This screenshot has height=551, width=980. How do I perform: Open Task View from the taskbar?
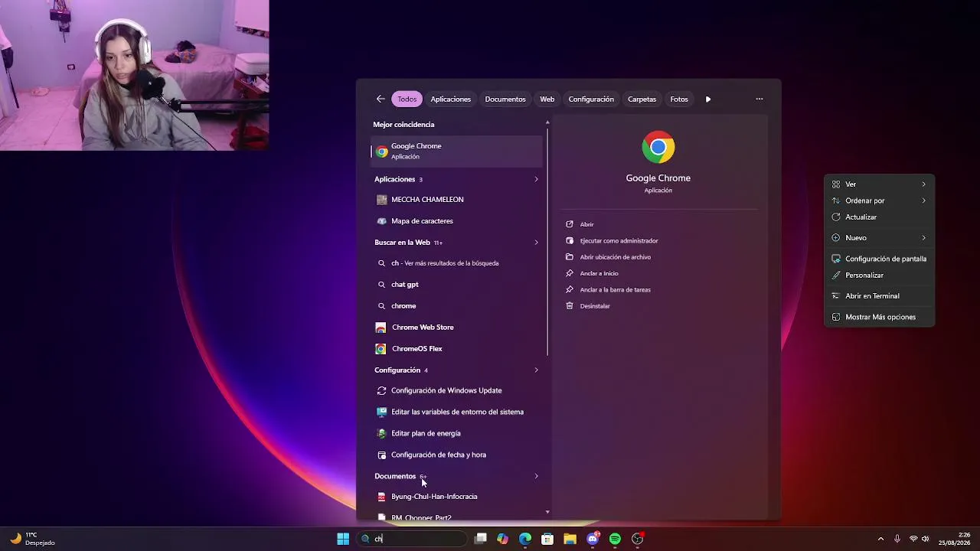point(480,539)
